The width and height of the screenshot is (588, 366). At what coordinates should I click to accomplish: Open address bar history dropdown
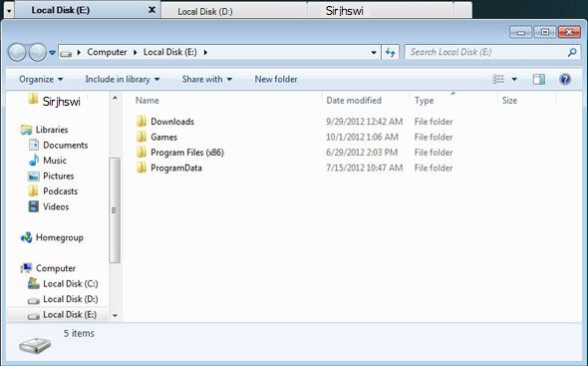point(374,53)
